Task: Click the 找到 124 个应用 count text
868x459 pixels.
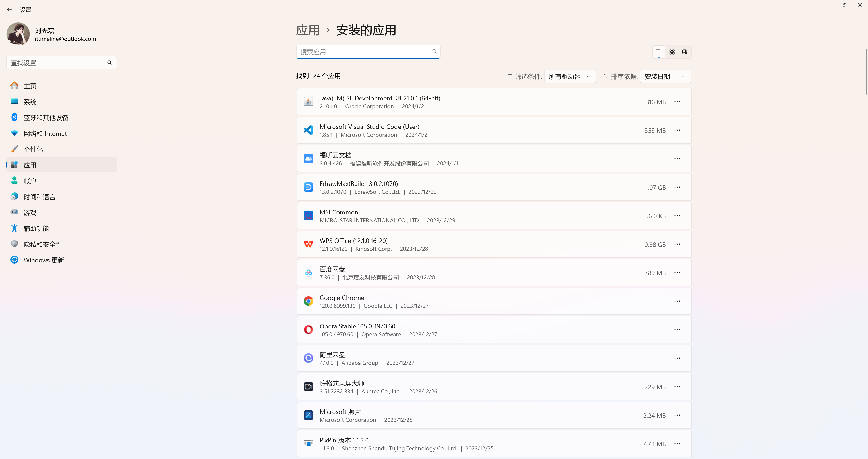Action: coord(318,76)
